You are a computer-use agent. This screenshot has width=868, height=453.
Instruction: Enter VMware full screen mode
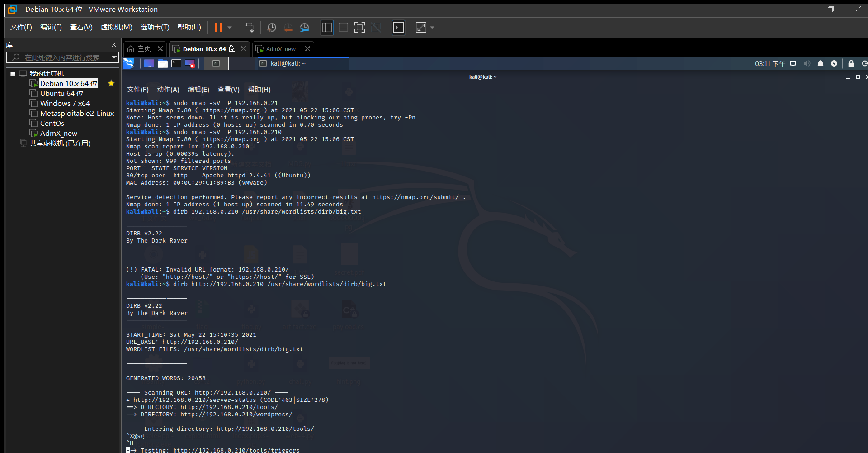(359, 28)
